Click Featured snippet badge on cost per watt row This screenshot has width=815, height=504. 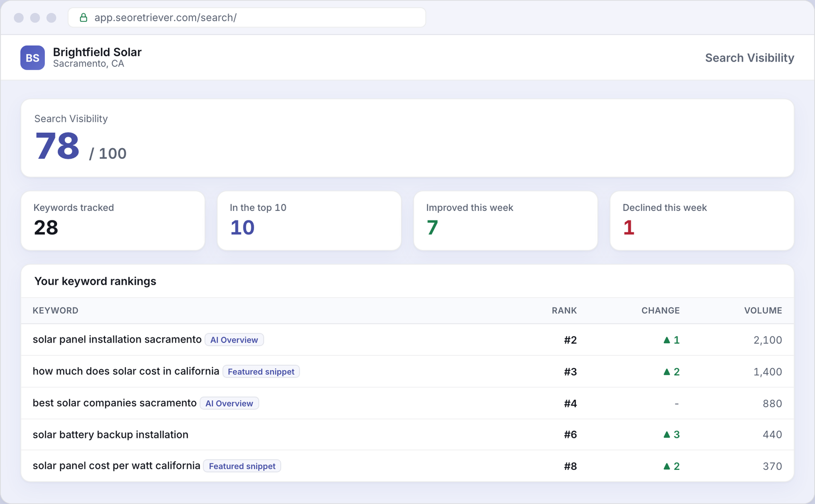coord(242,466)
